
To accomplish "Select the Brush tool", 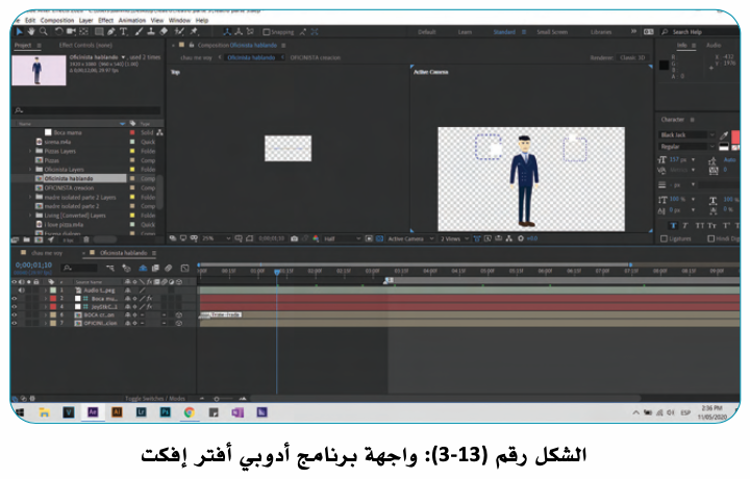I will [x=139, y=32].
